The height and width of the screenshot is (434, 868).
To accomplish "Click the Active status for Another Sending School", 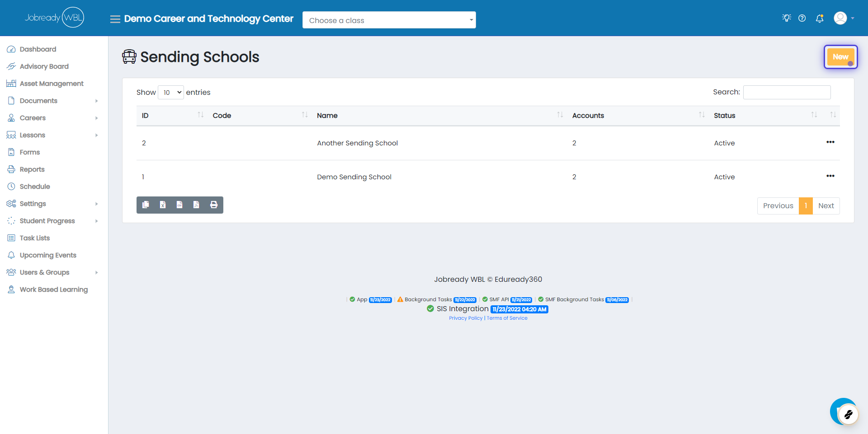I will (x=724, y=143).
